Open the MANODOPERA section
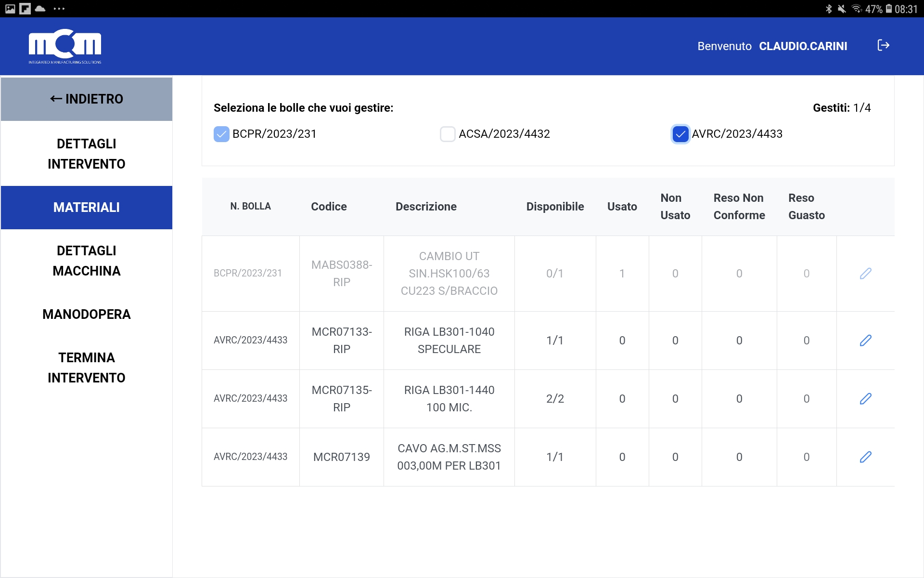Viewport: 924px width, 578px height. pos(87,315)
